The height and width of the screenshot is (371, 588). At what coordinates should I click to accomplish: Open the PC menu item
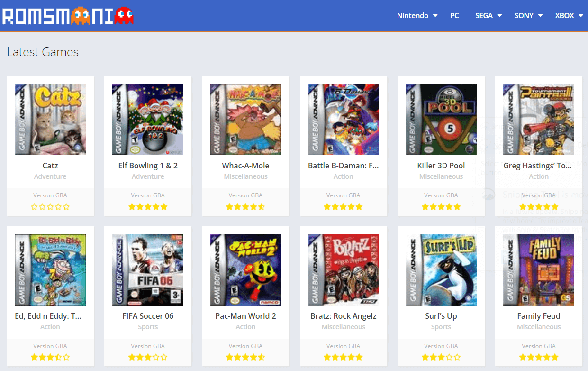(454, 16)
